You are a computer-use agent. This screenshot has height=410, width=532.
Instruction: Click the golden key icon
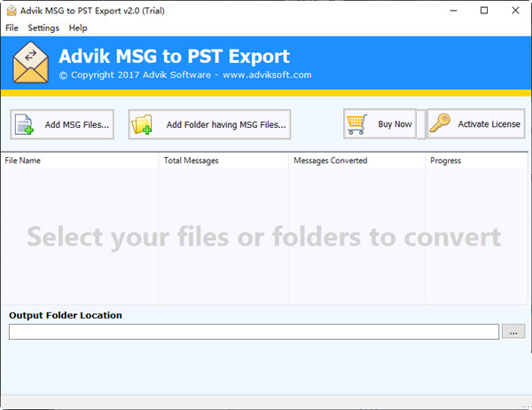(440, 123)
